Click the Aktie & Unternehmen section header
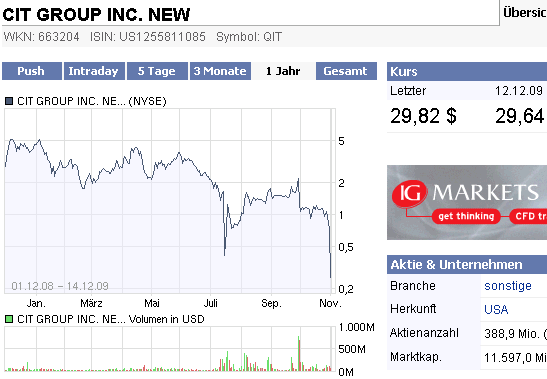This screenshot has height=379, width=547. tap(467, 265)
